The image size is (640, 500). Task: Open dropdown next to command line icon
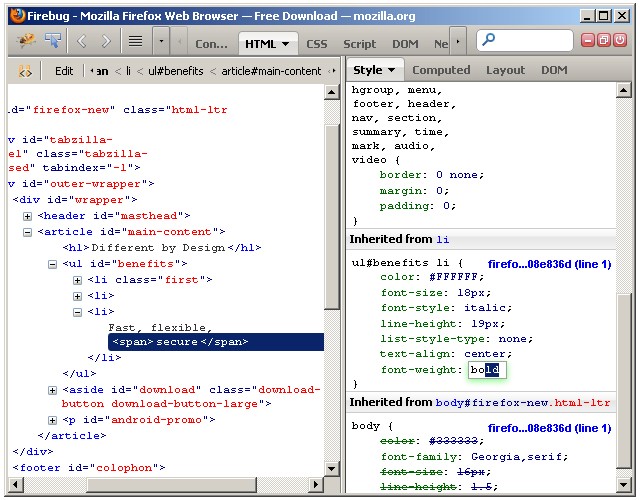[162, 41]
